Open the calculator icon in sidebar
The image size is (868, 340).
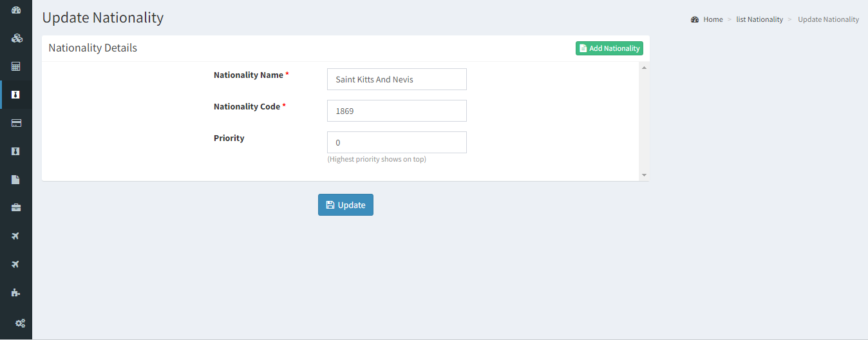[x=16, y=66]
